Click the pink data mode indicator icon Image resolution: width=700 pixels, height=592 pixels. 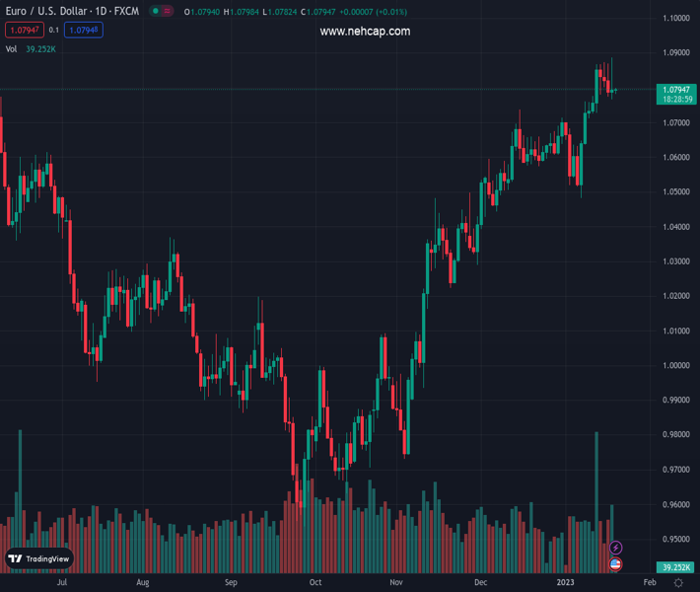pos(168,12)
